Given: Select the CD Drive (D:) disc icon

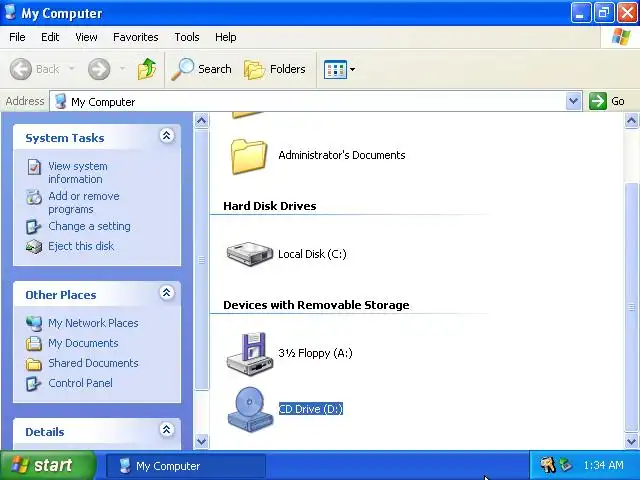Looking at the screenshot, I should click(249, 409).
